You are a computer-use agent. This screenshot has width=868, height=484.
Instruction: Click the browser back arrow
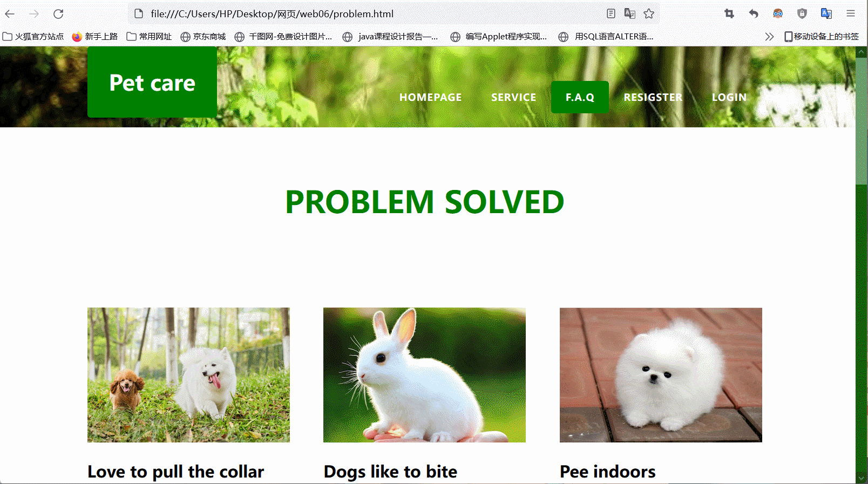[x=10, y=14]
